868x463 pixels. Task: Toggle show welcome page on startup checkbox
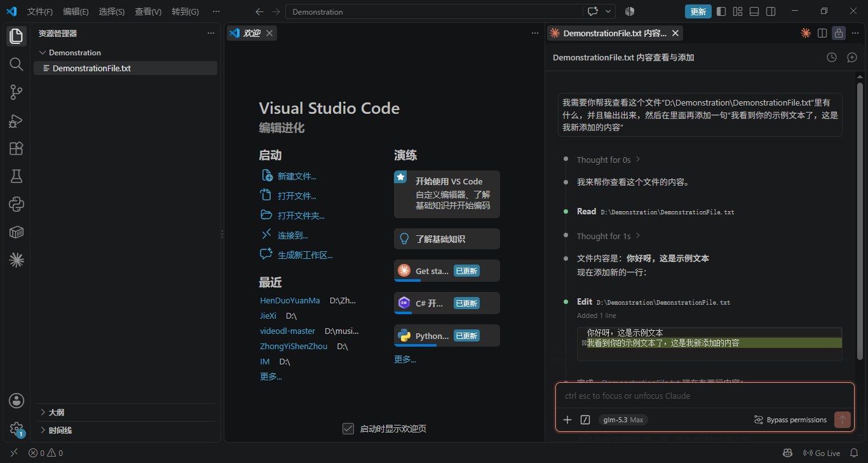pos(348,429)
